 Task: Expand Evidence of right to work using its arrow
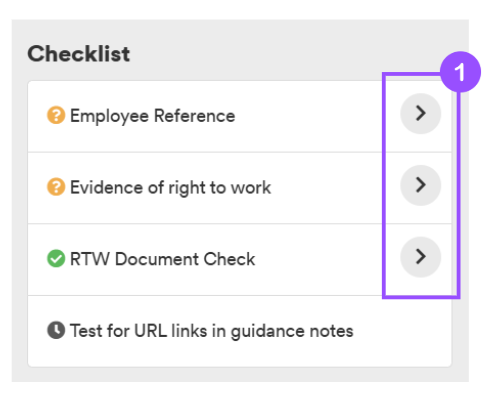pos(420,185)
